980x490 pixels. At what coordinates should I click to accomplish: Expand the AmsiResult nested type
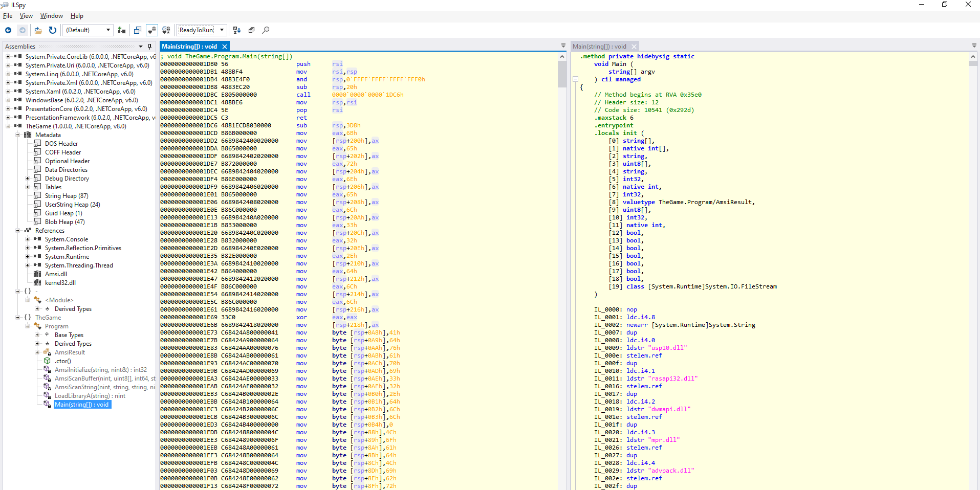(37, 352)
